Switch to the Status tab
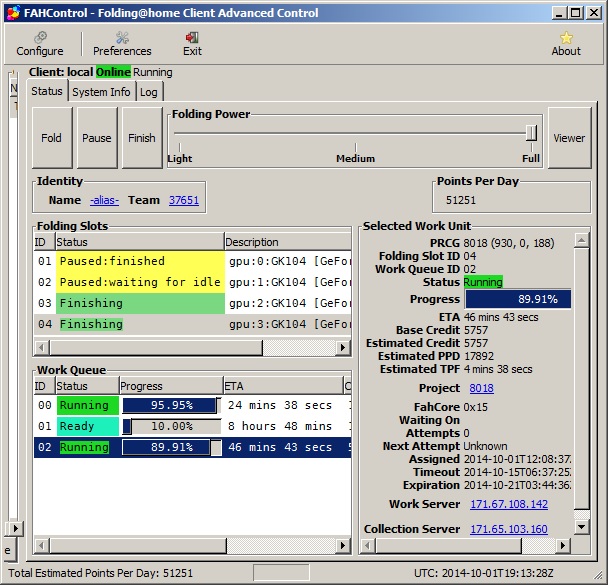 [x=47, y=91]
